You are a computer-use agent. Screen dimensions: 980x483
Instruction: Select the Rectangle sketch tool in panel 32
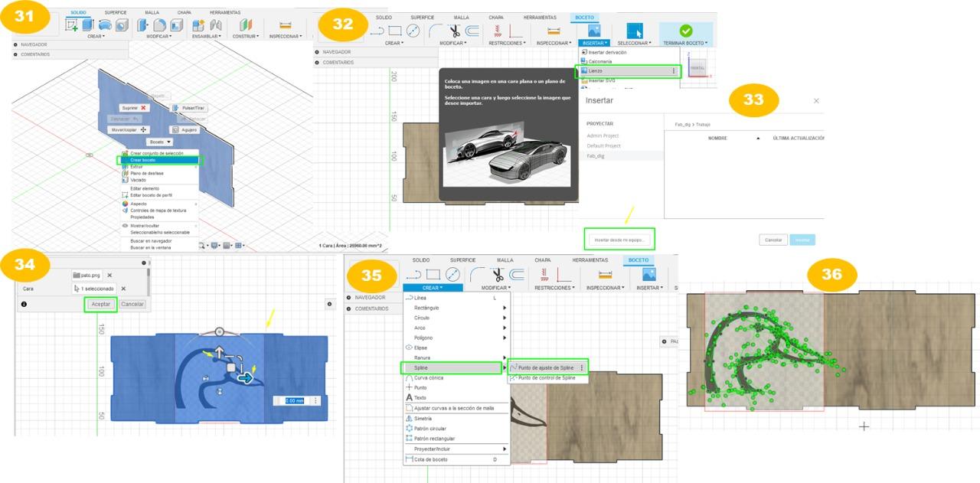click(x=395, y=31)
